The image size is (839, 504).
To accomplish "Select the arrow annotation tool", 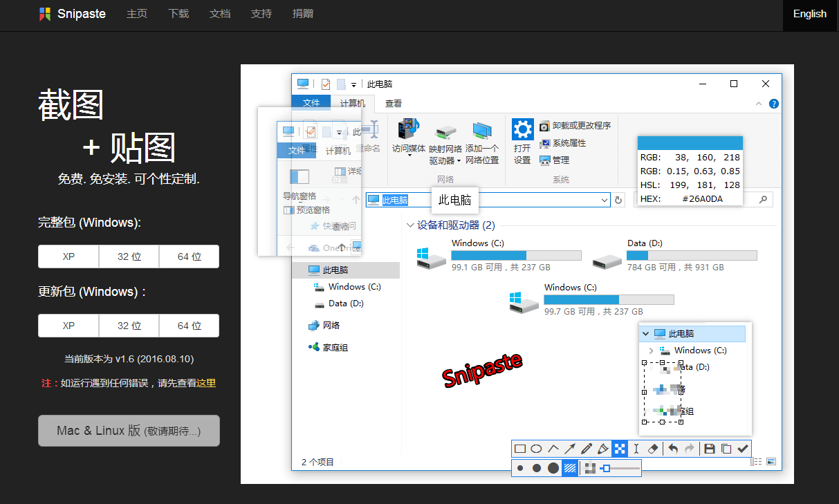I will tap(570, 449).
